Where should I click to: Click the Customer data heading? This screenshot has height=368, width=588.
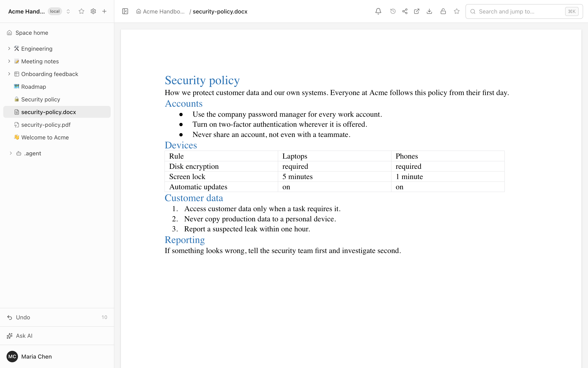[194, 198]
